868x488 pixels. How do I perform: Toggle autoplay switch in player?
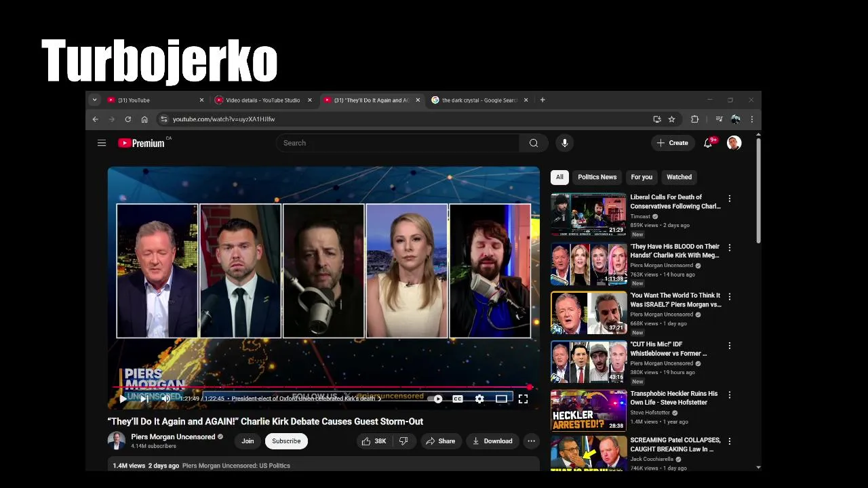tap(436, 399)
